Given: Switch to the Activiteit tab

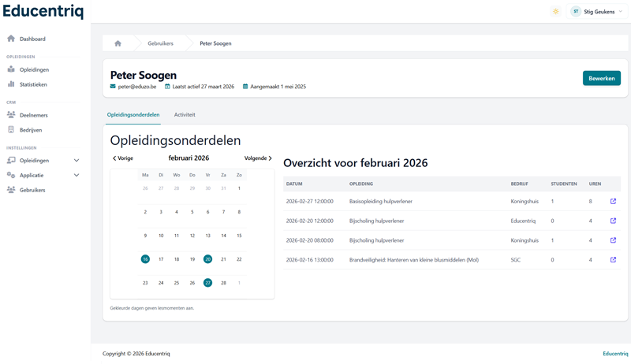Looking at the screenshot, I should pos(185,115).
